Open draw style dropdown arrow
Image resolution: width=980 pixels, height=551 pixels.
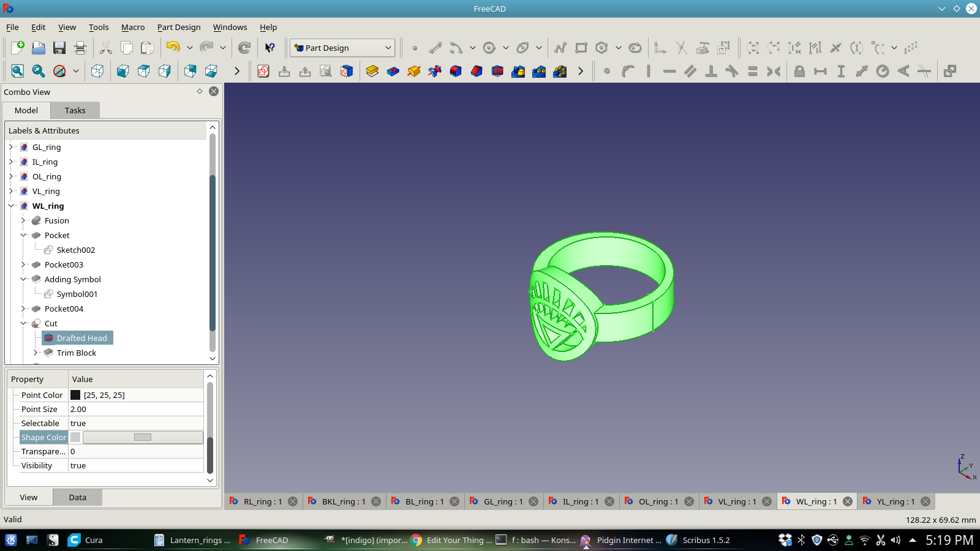tap(76, 71)
